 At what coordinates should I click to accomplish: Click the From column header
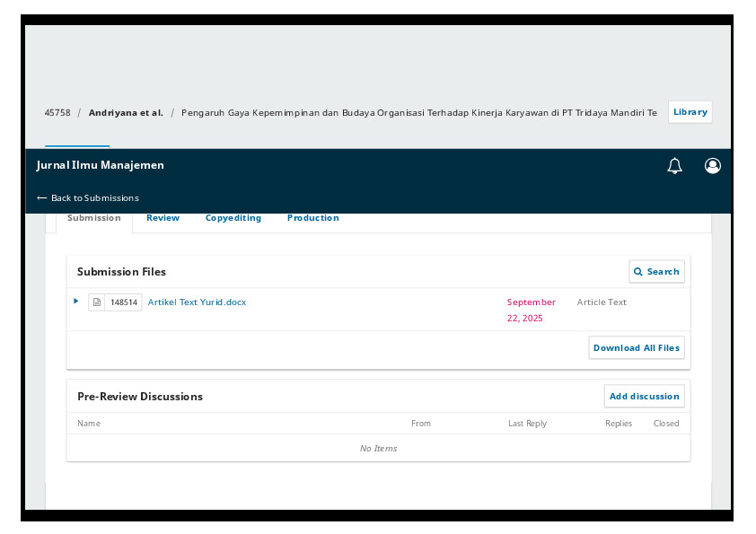[x=421, y=423]
